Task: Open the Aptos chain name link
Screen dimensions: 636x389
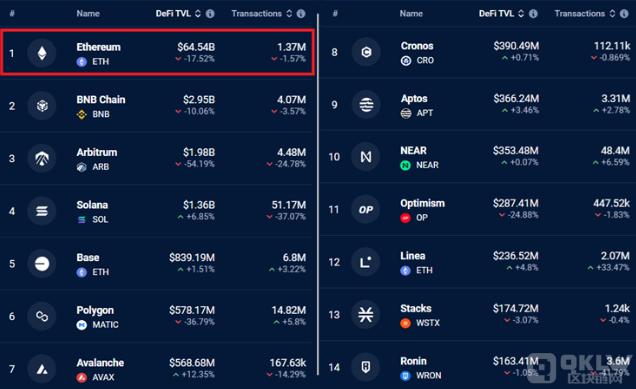Action: coord(414,99)
